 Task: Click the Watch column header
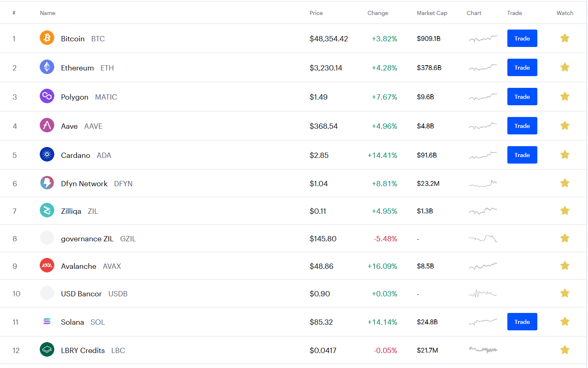click(x=565, y=13)
